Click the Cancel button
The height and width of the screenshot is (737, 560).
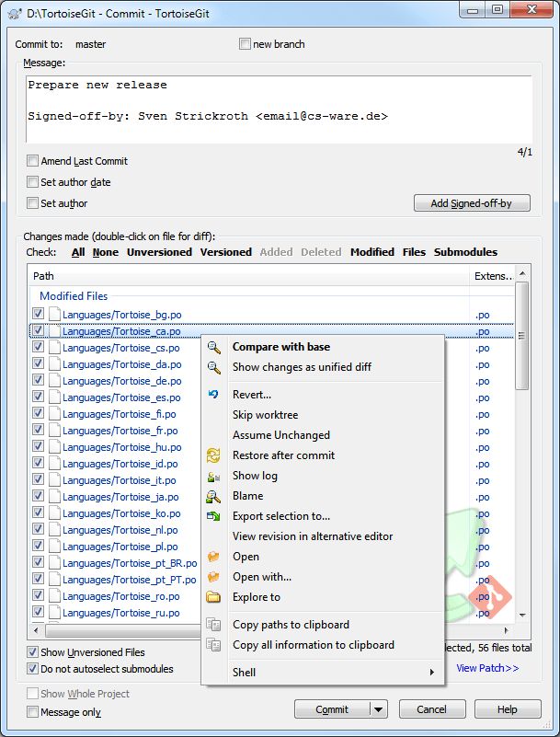pos(432,709)
